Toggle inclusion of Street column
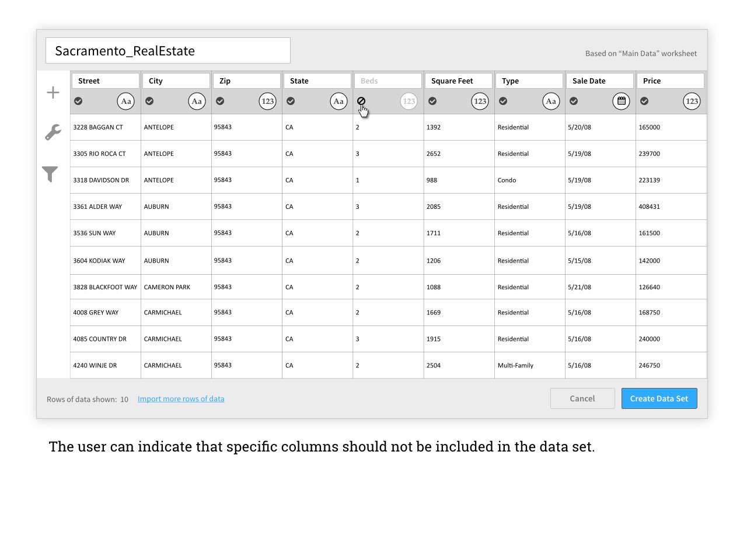 point(78,101)
